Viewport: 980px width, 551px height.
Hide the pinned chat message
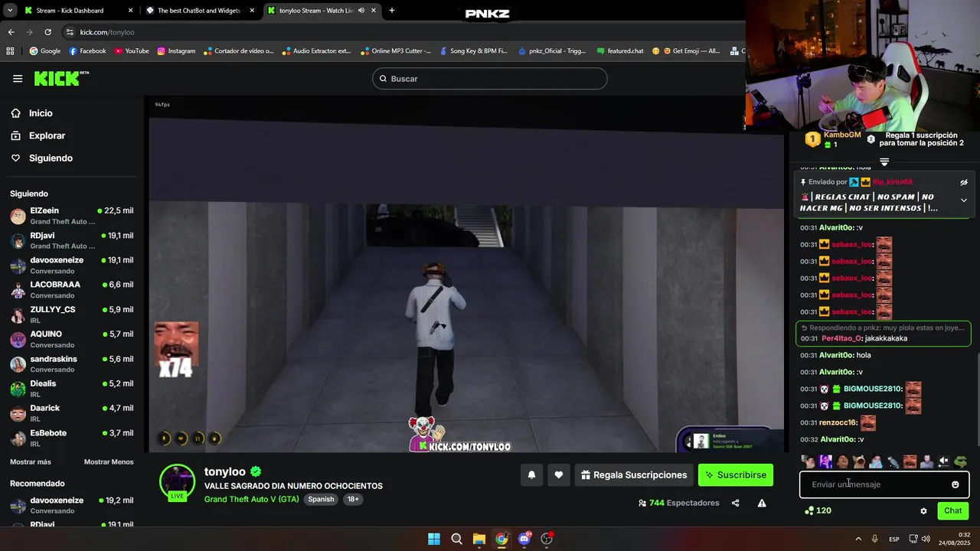[964, 182]
